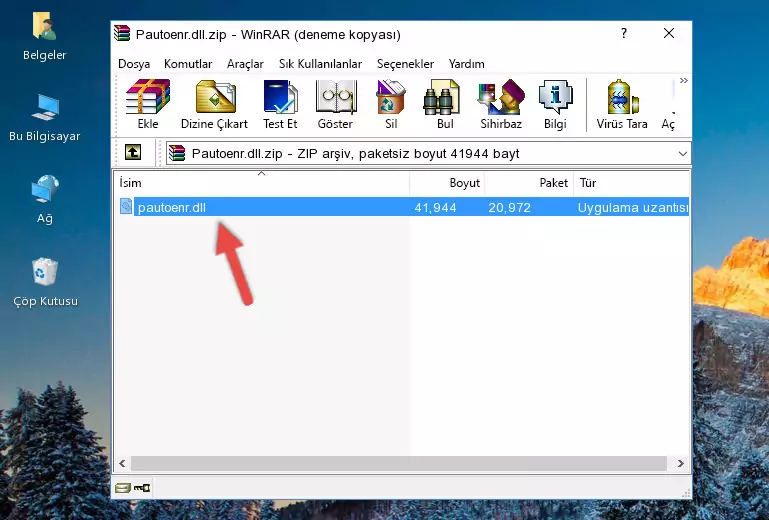Click the horizontal scrollbar right arrow

point(680,463)
